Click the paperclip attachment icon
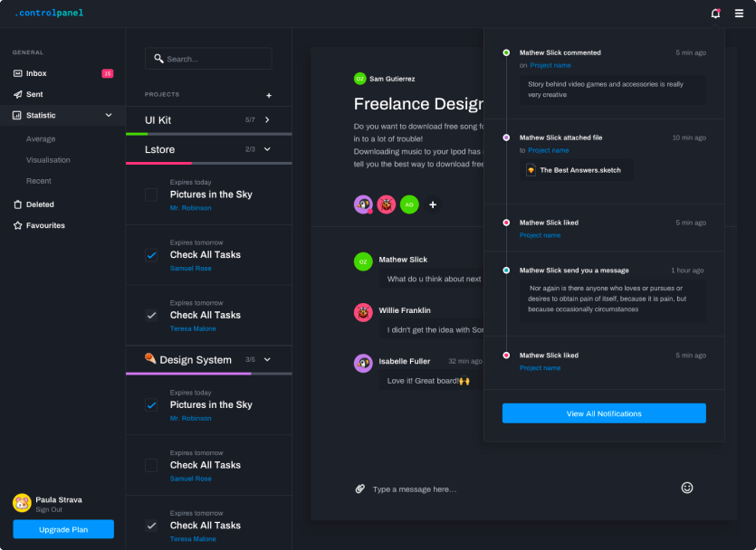This screenshot has width=756, height=550. point(359,488)
